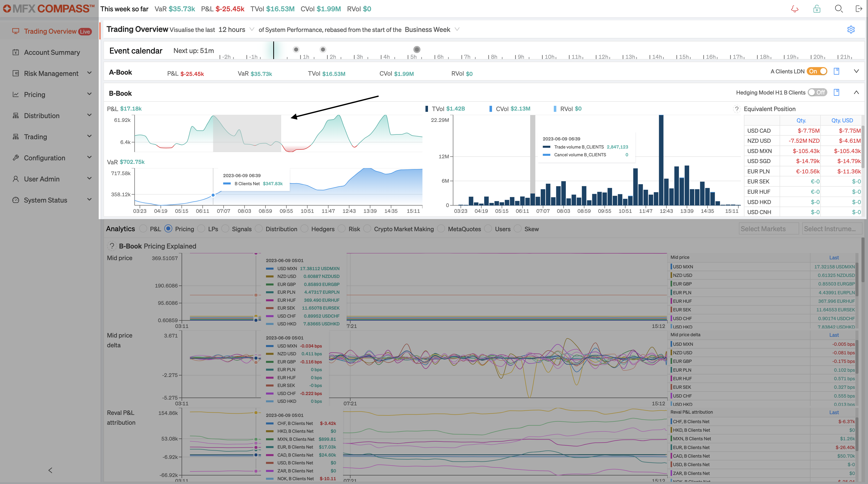Click the unlock padlock icon

[x=817, y=9]
